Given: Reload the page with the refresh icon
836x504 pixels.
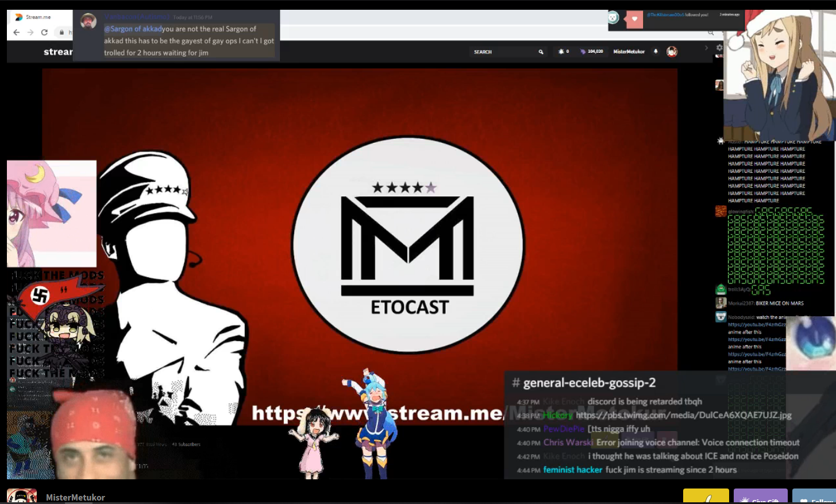Looking at the screenshot, I should pyautogui.click(x=44, y=33).
